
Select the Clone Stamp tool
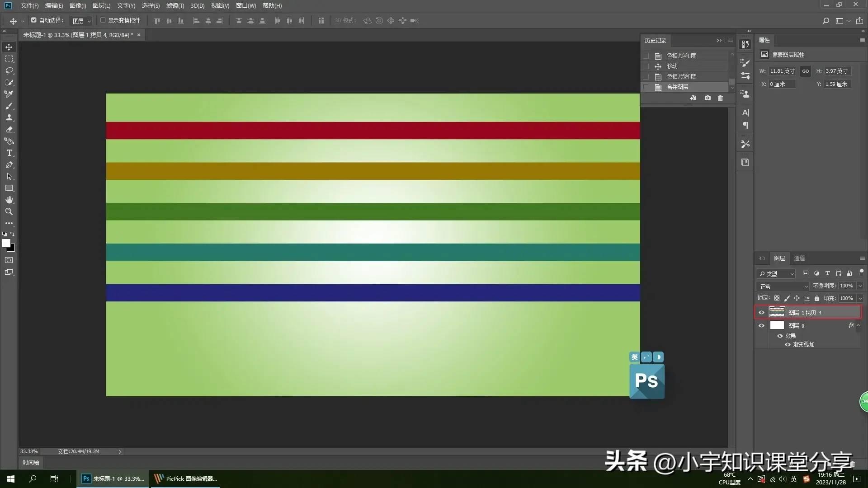click(x=9, y=117)
